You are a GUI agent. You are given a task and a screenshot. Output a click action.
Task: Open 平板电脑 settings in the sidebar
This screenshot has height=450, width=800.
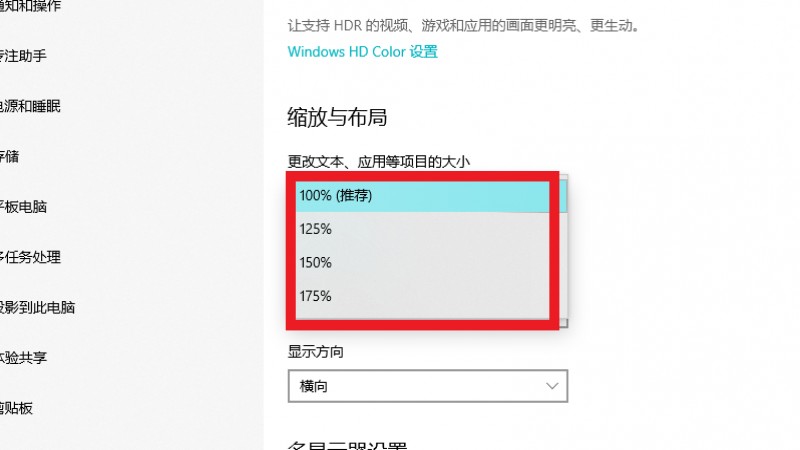23,207
